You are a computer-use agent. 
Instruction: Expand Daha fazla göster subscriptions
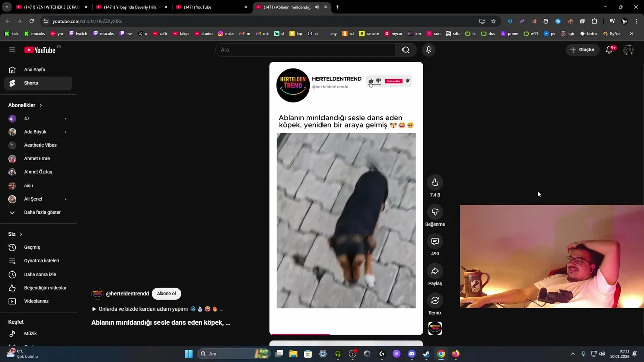click(38, 212)
